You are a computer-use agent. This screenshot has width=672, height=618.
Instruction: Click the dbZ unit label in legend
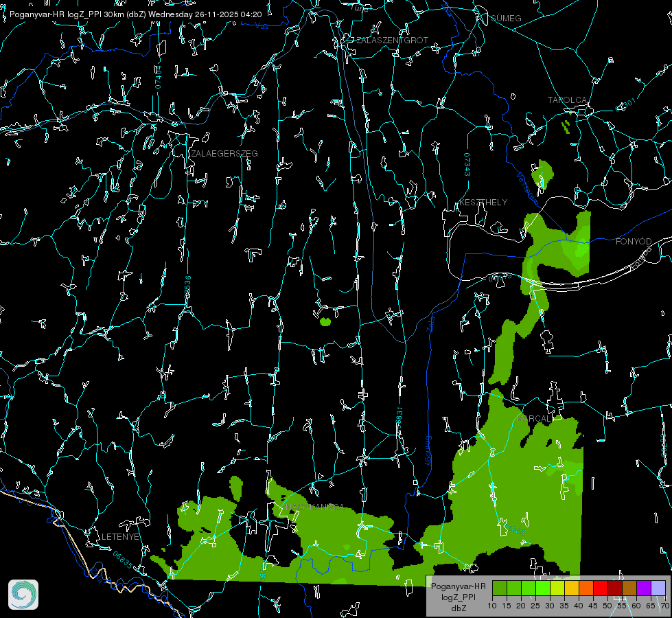(x=458, y=608)
